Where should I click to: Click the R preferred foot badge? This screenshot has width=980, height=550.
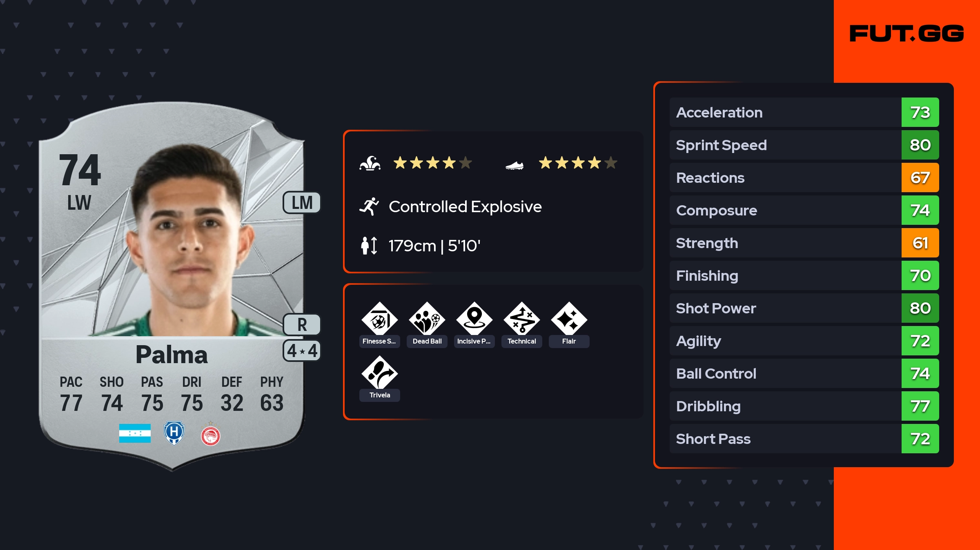(302, 325)
